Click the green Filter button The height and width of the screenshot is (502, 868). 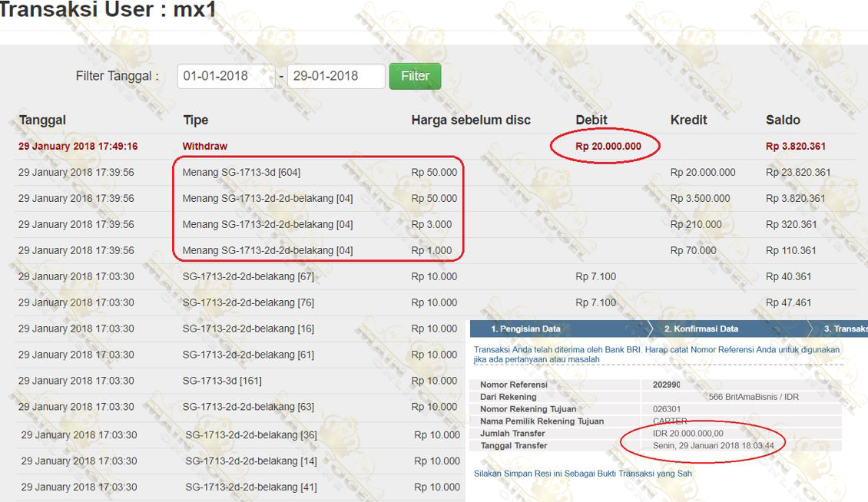click(x=415, y=76)
